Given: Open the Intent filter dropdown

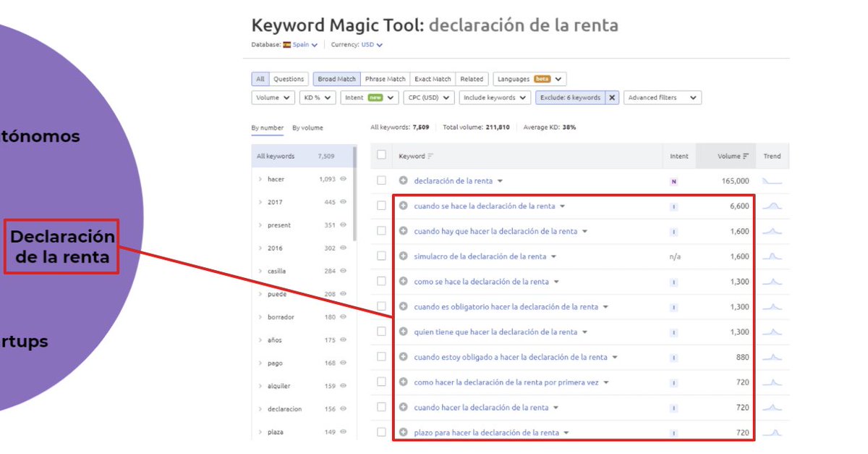Looking at the screenshot, I should 370,98.
